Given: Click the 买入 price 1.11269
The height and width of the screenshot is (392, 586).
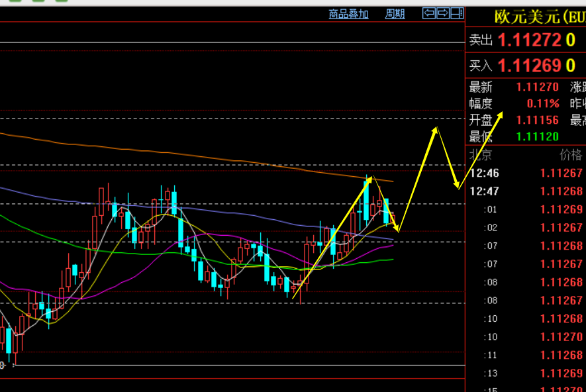Looking at the screenshot, I should click(529, 66).
